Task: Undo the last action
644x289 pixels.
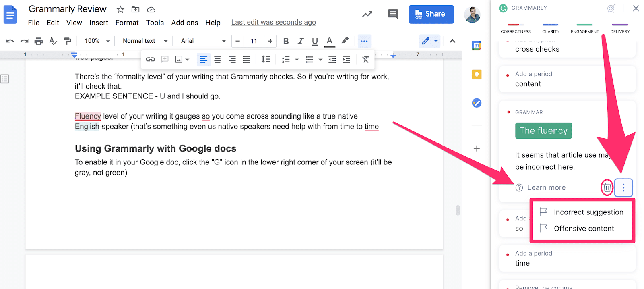Action: pyautogui.click(x=10, y=41)
